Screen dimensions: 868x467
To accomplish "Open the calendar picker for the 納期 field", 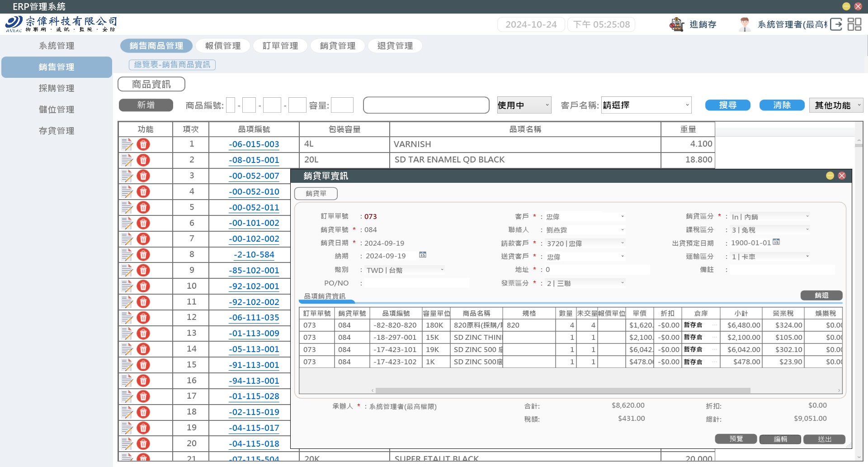I will (423, 256).
